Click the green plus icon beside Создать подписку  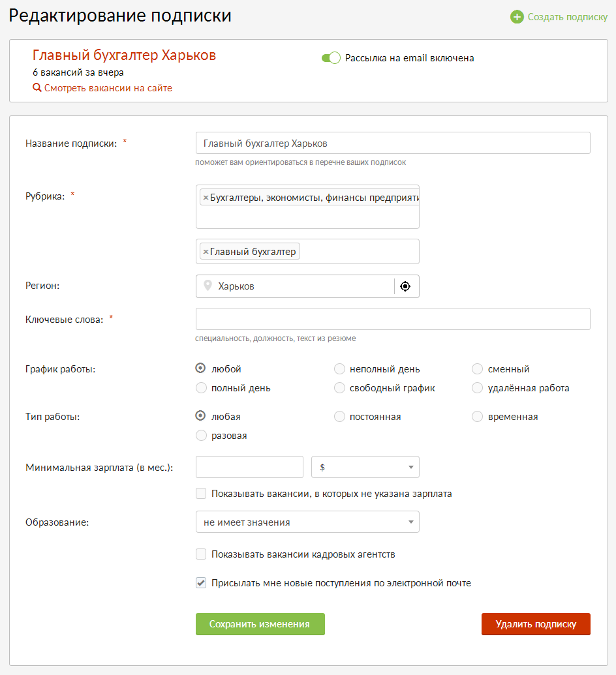[517, 17]
